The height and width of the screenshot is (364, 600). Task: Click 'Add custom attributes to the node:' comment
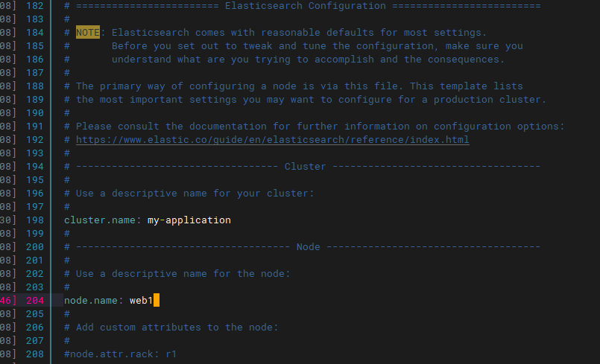tap(171, 328)
